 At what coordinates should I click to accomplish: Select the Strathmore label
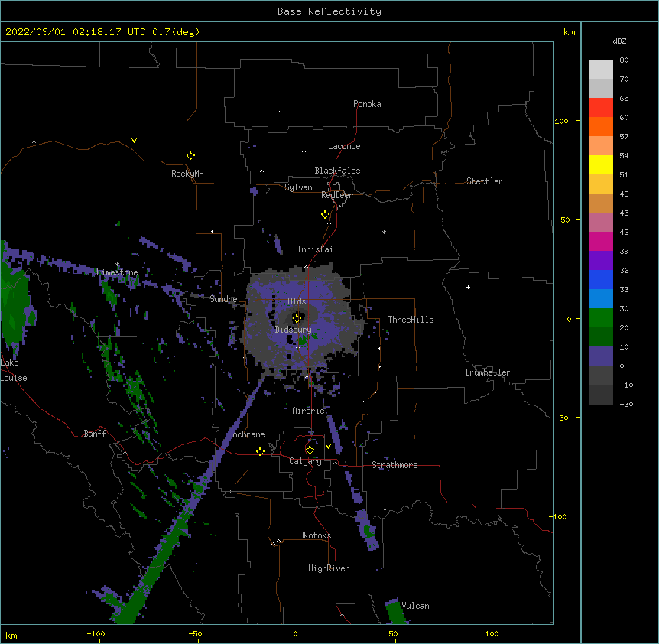click(x=394, y=465)
